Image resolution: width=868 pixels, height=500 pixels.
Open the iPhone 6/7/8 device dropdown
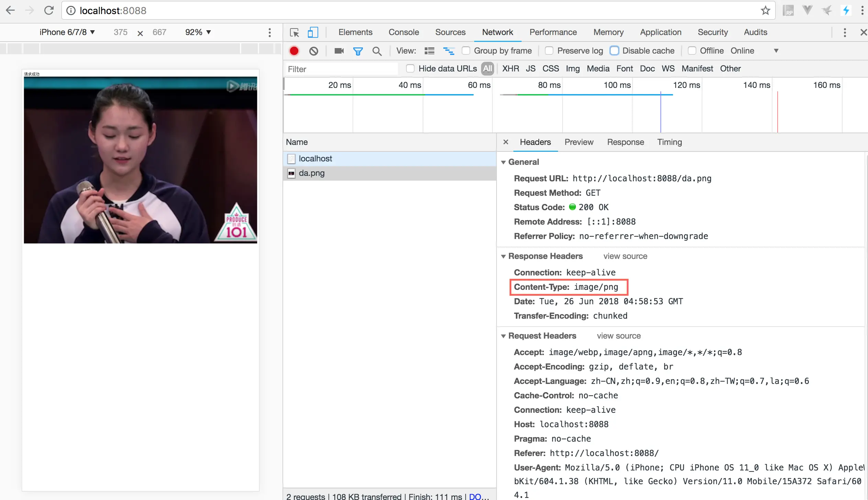(67, 32)
